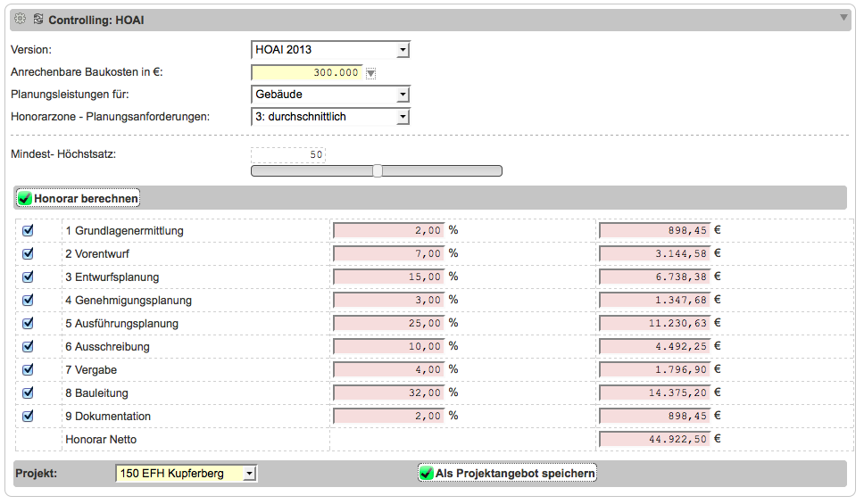864x504 pixels.
Task: Uncheck the 6 Ausschreibung checkbox
Action: 28,346
